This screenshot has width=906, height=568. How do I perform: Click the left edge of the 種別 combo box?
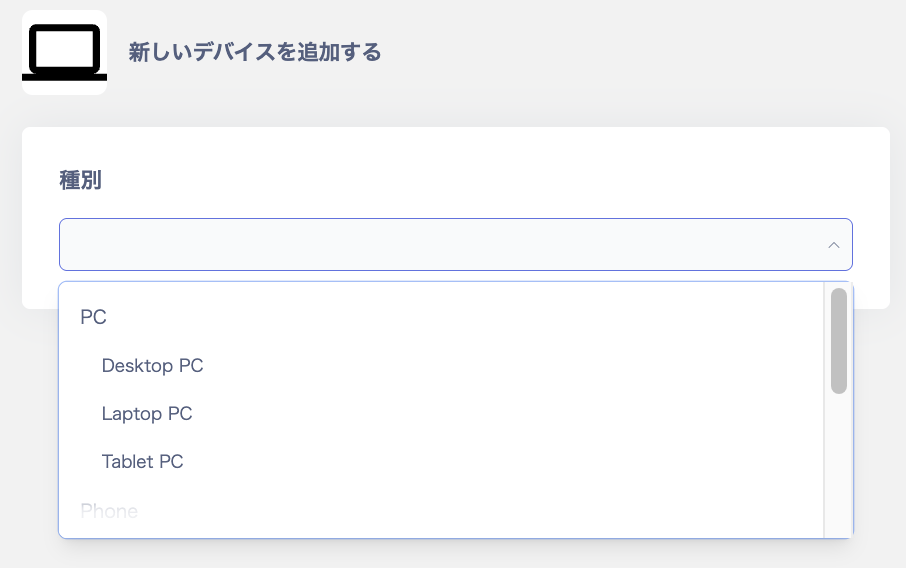click(66, 245)
